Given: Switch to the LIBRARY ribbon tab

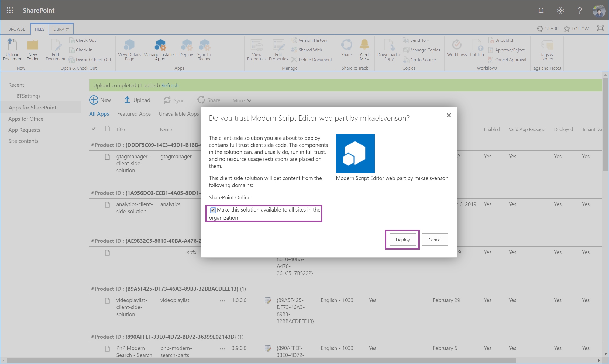Looking at the screenshot, I should [x=61, y=29].
